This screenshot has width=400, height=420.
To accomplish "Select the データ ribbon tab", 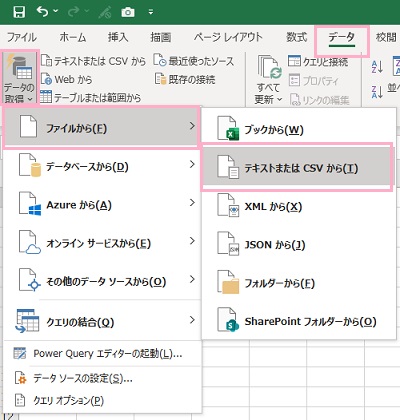I will pos(342,38).
